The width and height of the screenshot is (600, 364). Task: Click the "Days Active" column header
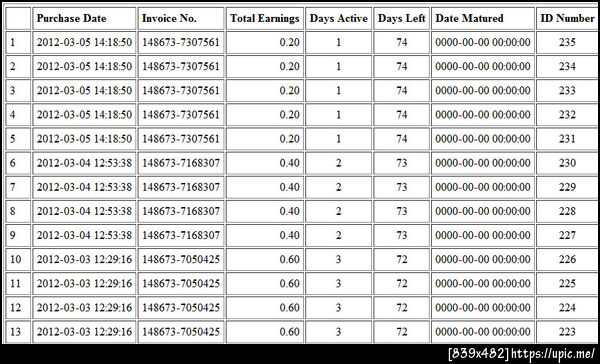click(339, 18)
